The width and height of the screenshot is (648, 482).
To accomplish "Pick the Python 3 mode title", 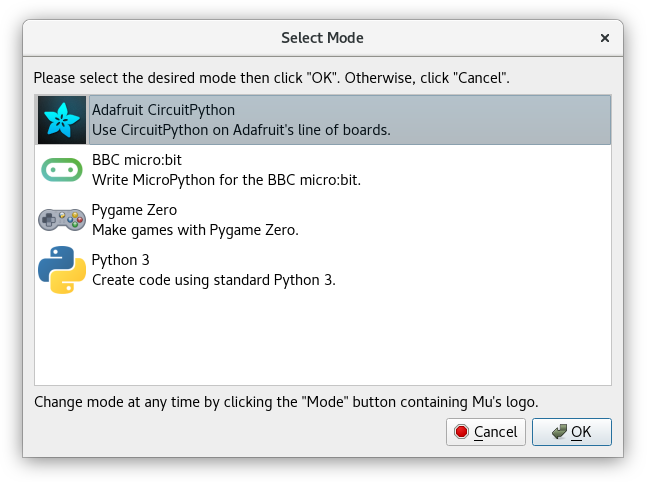I will point(120,260).
